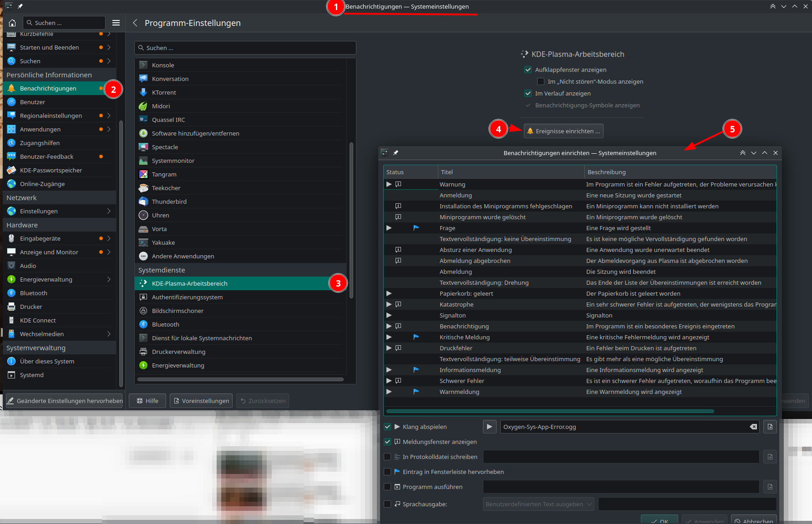Screen dimensions: 812x524
Task: Enable In Protokolldatei schreiben
Action: [x=387, y=457]
